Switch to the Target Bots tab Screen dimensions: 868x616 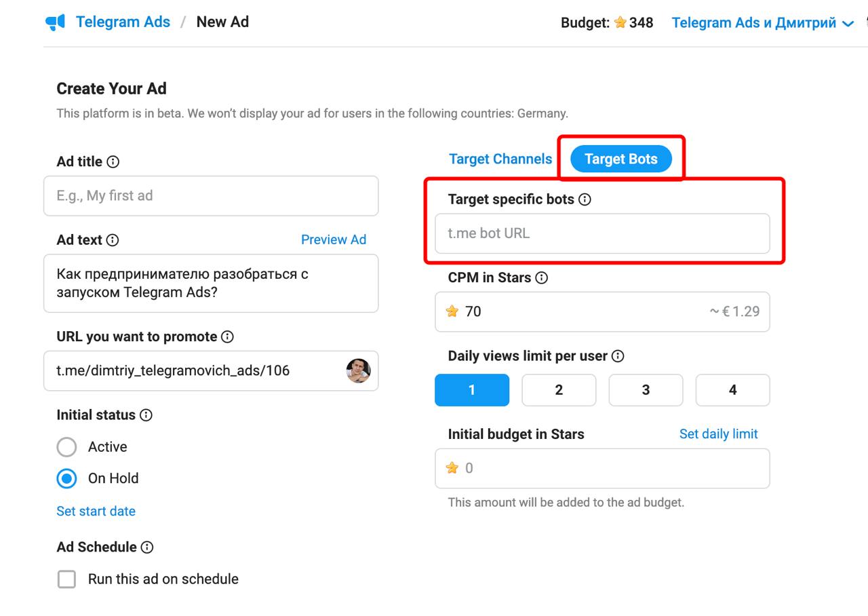click(621, 159)
